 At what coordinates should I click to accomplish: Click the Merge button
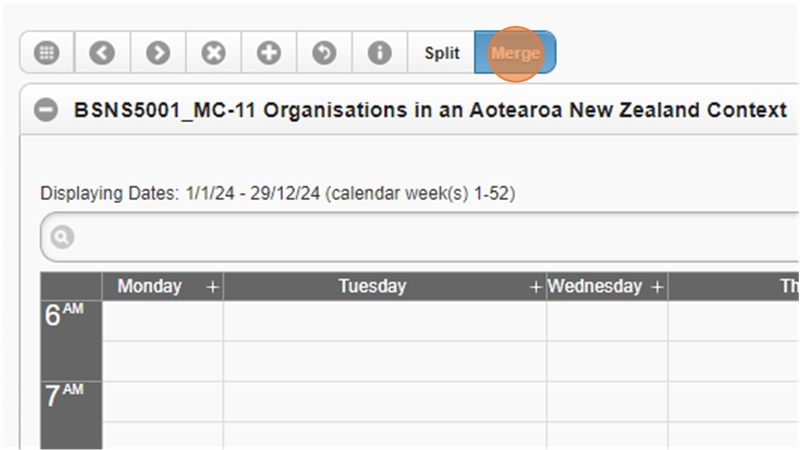515,53
